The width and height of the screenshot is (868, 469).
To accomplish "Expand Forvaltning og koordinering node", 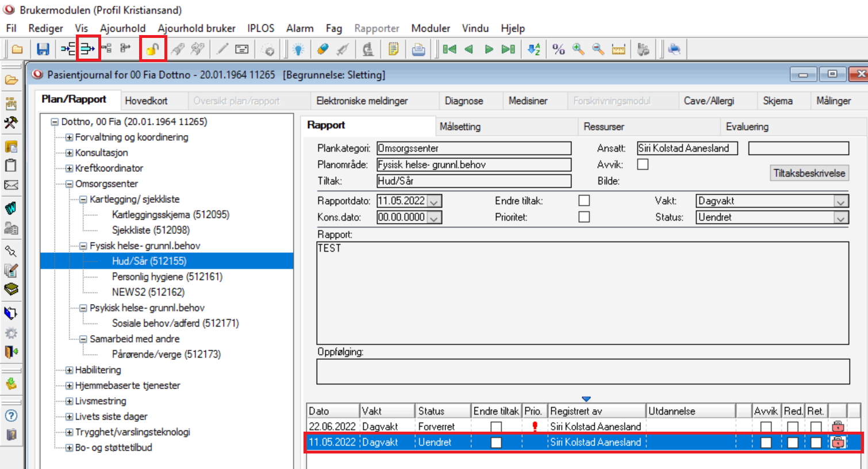I will click(69, 137).
